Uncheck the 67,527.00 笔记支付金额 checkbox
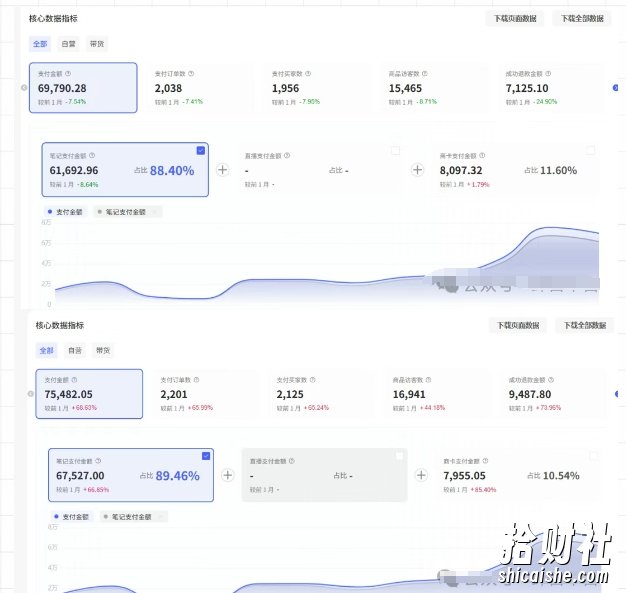This screenshot has width=626, height=593. [206, 456]
